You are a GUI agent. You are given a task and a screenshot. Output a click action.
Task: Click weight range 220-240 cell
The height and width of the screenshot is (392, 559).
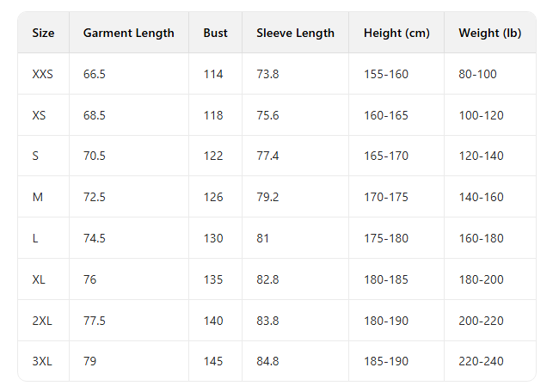pos(481,361)
